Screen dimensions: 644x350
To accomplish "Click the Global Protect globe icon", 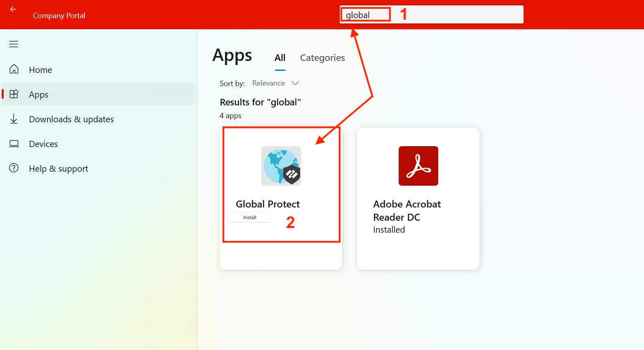I will [281, 166].
